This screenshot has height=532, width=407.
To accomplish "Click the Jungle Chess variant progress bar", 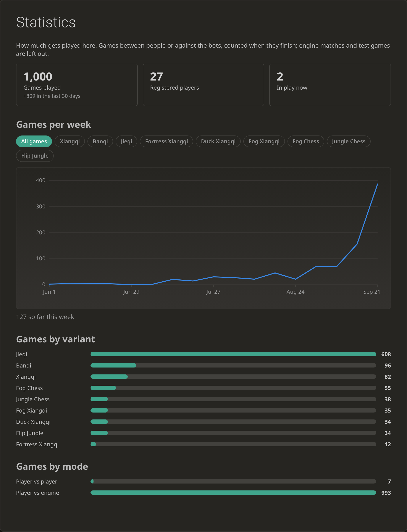I will coord(233,399).
